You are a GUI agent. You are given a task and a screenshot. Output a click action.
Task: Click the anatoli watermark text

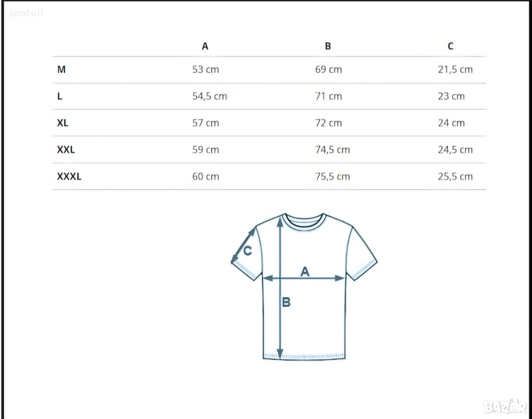coord(26,13)
